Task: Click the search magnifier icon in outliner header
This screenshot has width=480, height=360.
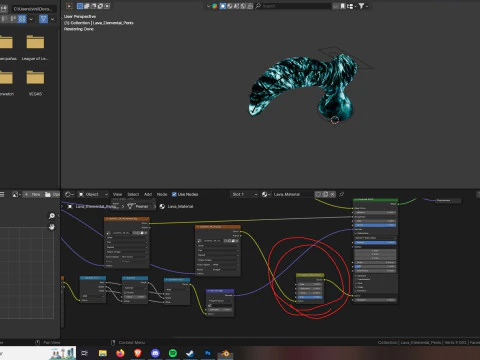Action: pyautogui.click(x=258, y=6)
